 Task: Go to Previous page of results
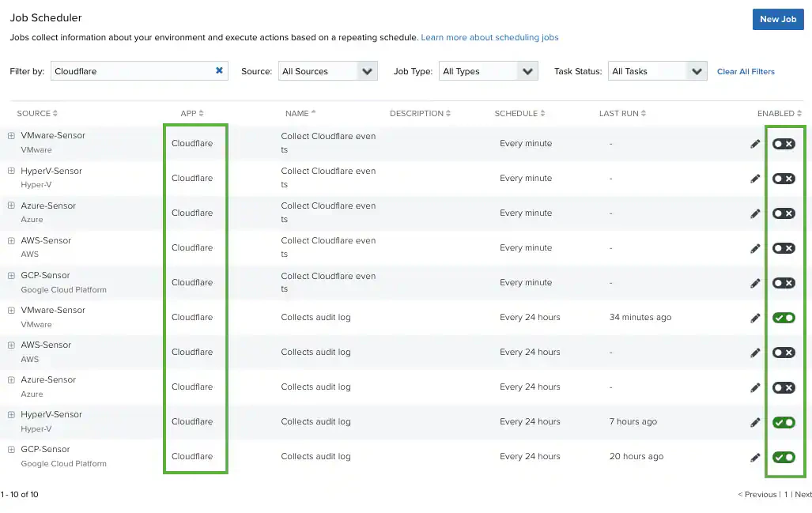tap(757, 494)
